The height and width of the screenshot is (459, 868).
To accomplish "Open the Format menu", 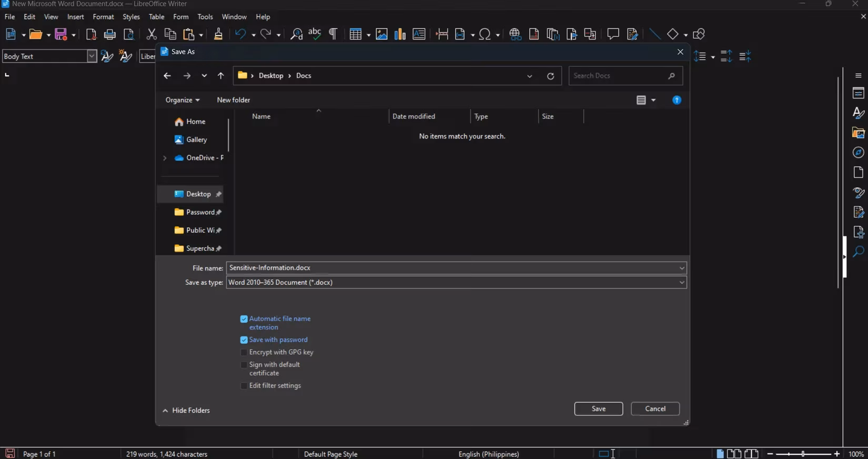I will click(103, 17).
